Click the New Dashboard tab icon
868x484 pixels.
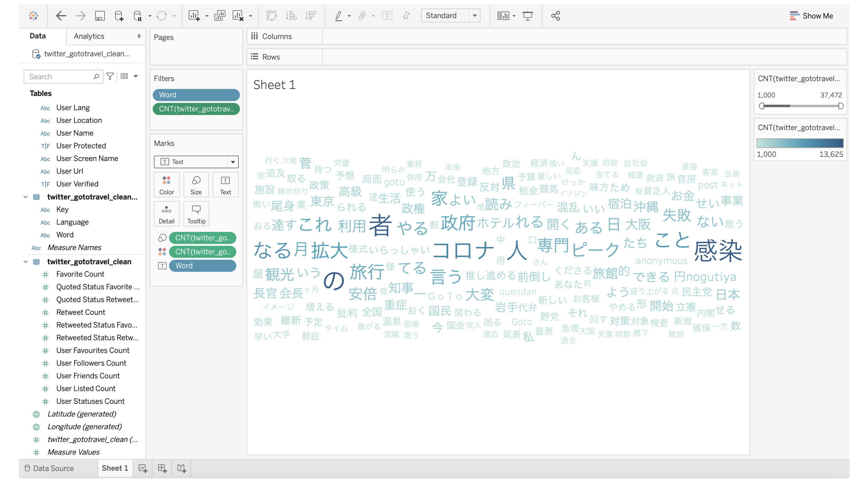tap(162, 468)
